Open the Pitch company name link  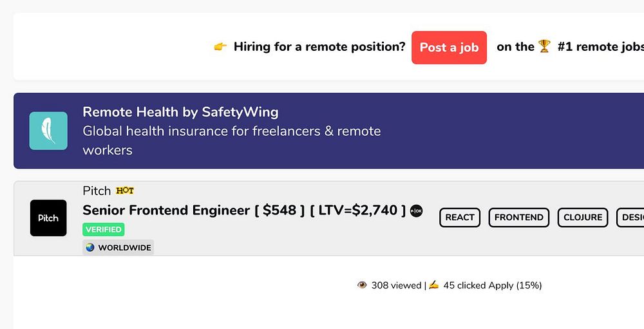(97, 191)
